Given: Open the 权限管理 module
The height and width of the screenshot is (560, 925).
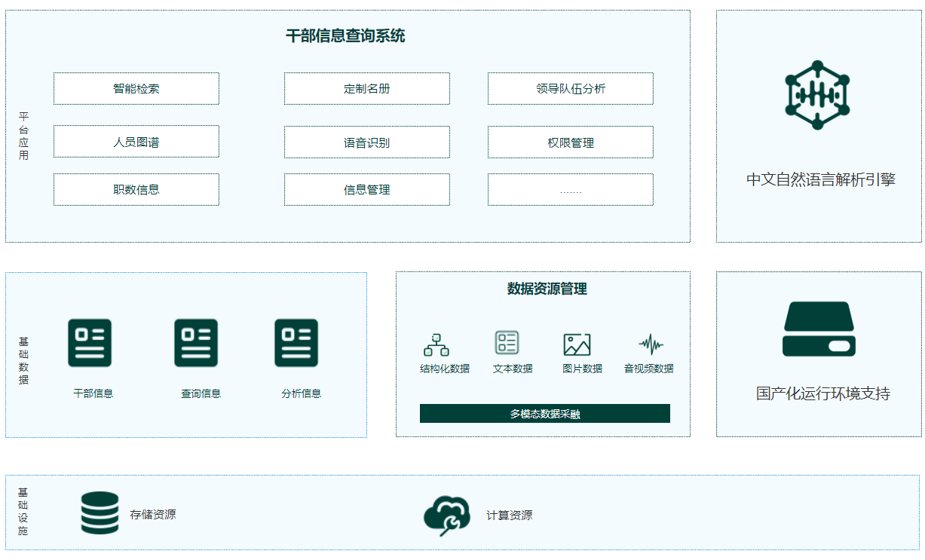Looking at the screenshot, I should [x=571, y=142].
